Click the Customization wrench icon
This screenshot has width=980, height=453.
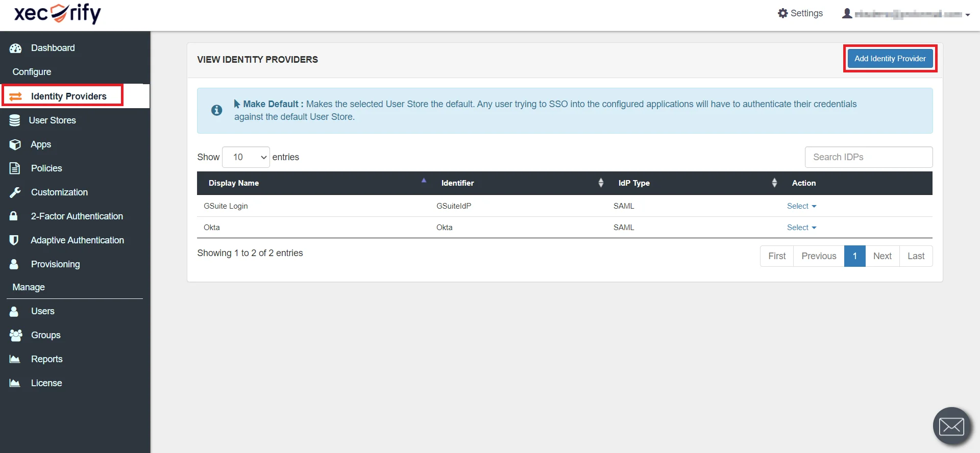pyautogui.click(x=15, y=192)
